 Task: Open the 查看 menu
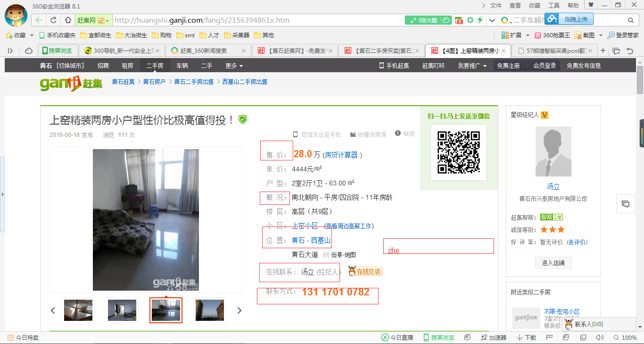coord(515,6)
